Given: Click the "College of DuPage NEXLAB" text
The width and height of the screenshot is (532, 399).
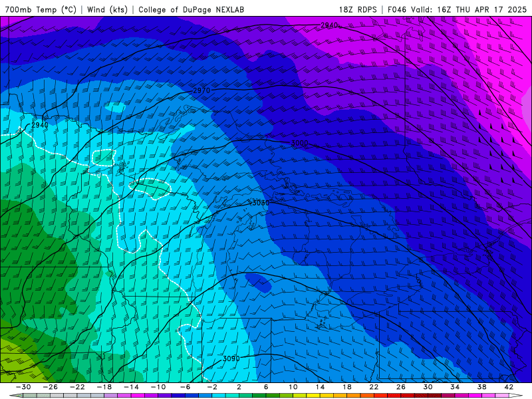Looking at the screenshot, I should pos(191,9).
